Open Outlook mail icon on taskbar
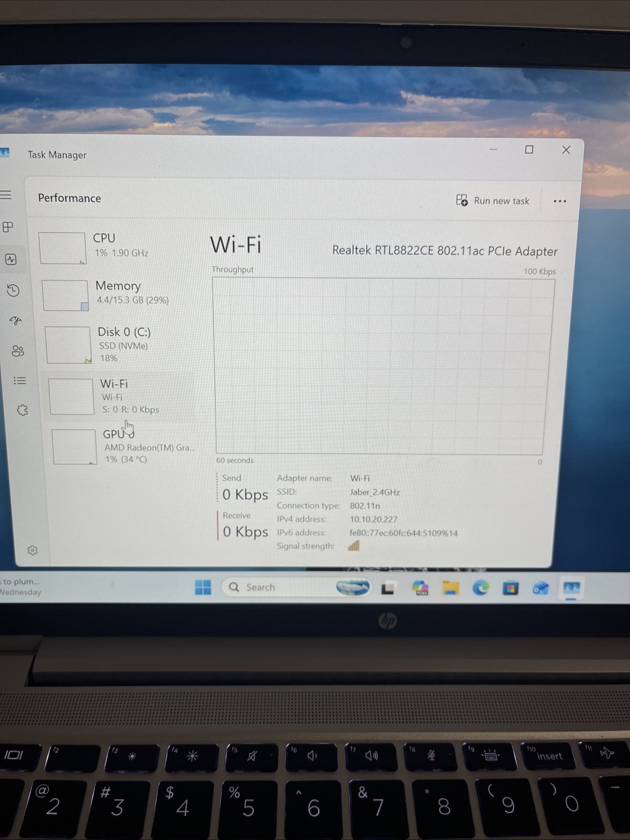Screen dimensions: 630x840 coord(541,588)
